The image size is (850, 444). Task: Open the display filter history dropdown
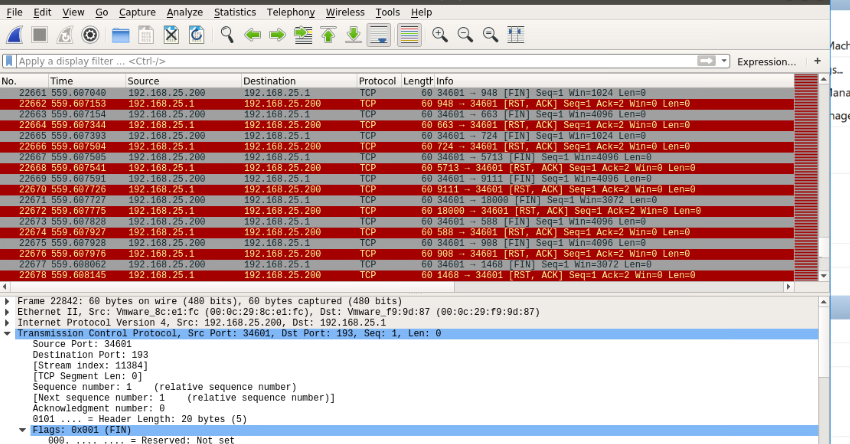[725, 61]
